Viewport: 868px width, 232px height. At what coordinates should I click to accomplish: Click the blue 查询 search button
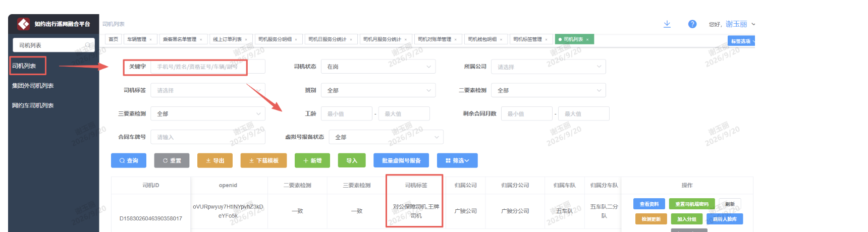coord(129,160)
